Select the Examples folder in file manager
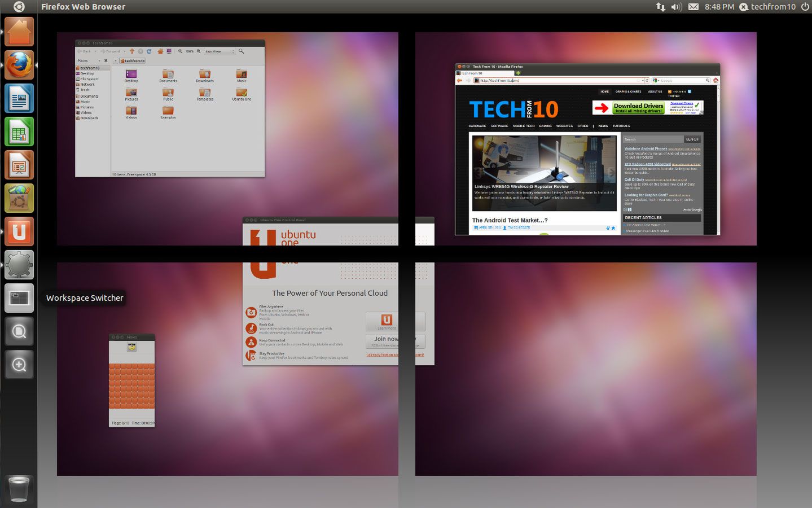The image size is (812, 508). (168, 112)
